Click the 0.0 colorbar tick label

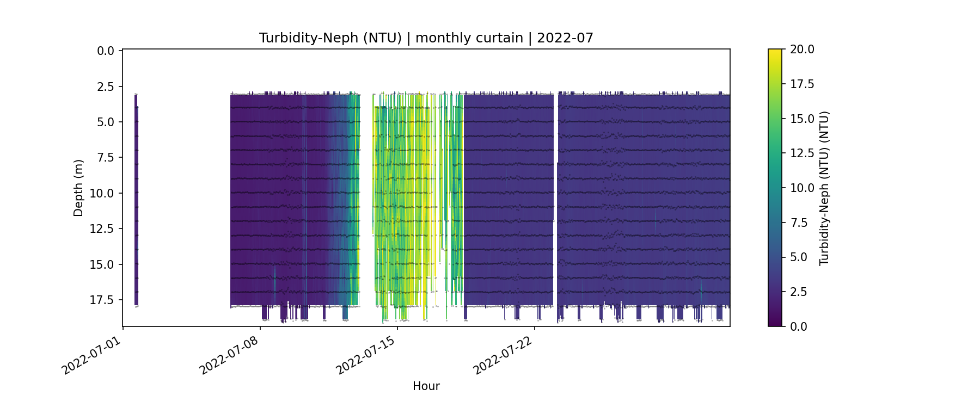tap(799, 326)
